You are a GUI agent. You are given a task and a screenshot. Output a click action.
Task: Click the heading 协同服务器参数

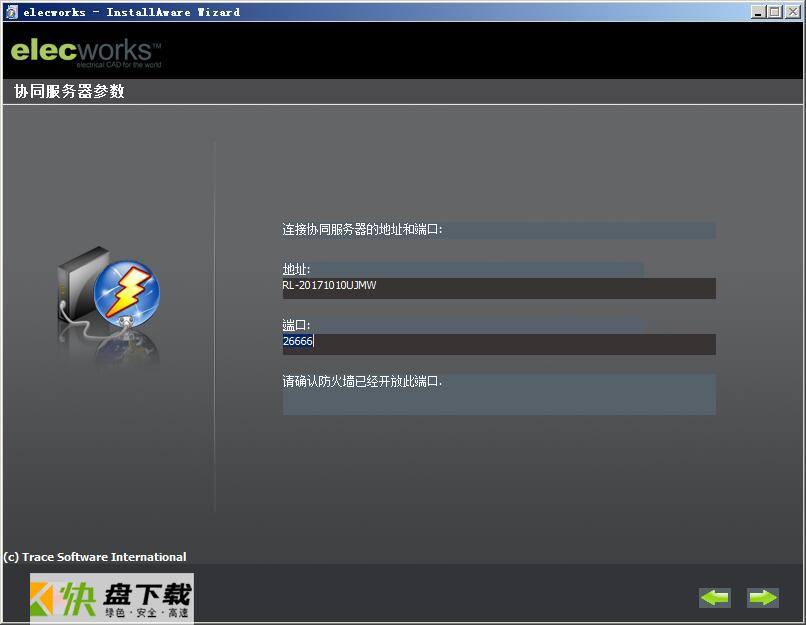point(69,91)
